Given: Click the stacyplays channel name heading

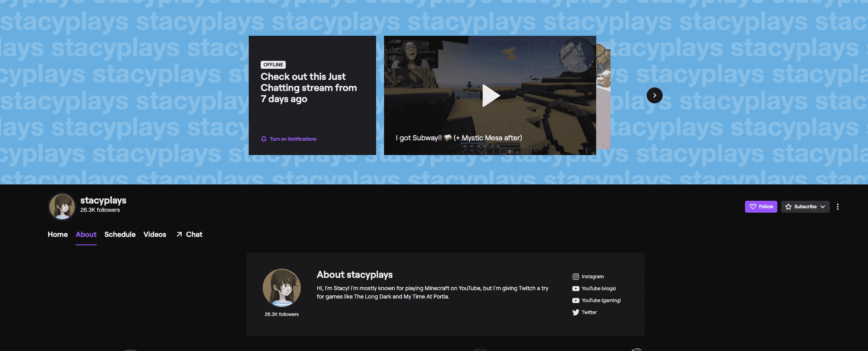Looking at the screenshot, I should coord(103,200).
